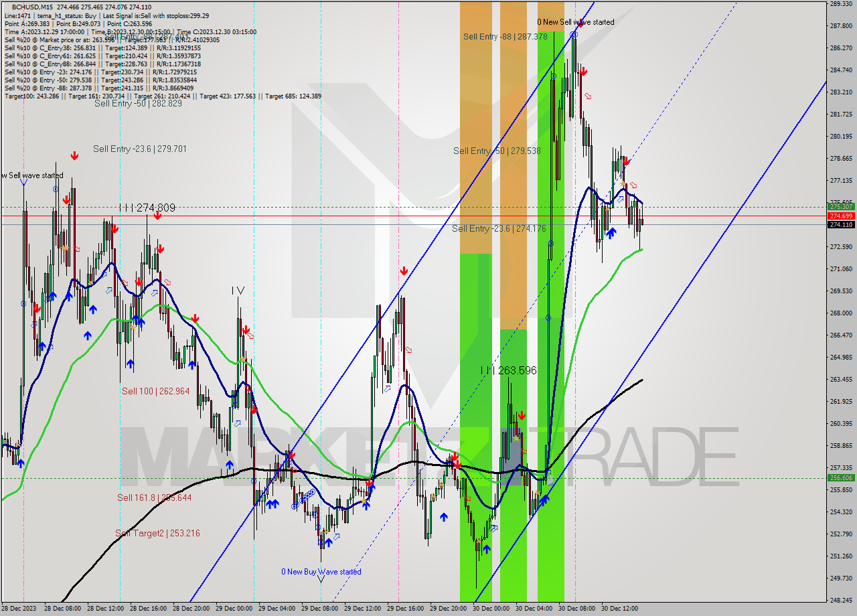The width and height of the screenshot is (857, 616).
Task: Click the 'Target100: 243.286' targets line
Action: pos(163,96)
